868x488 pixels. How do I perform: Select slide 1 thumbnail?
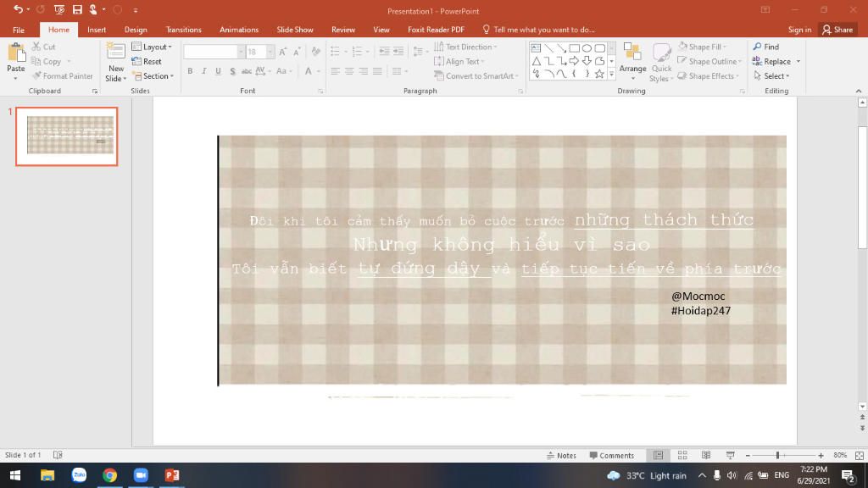pos(66,136)
